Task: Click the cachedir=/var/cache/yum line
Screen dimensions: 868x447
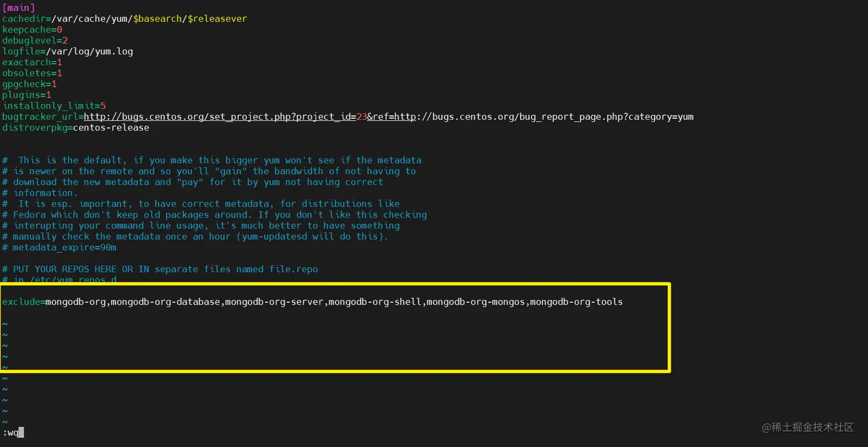Action: 125,19
